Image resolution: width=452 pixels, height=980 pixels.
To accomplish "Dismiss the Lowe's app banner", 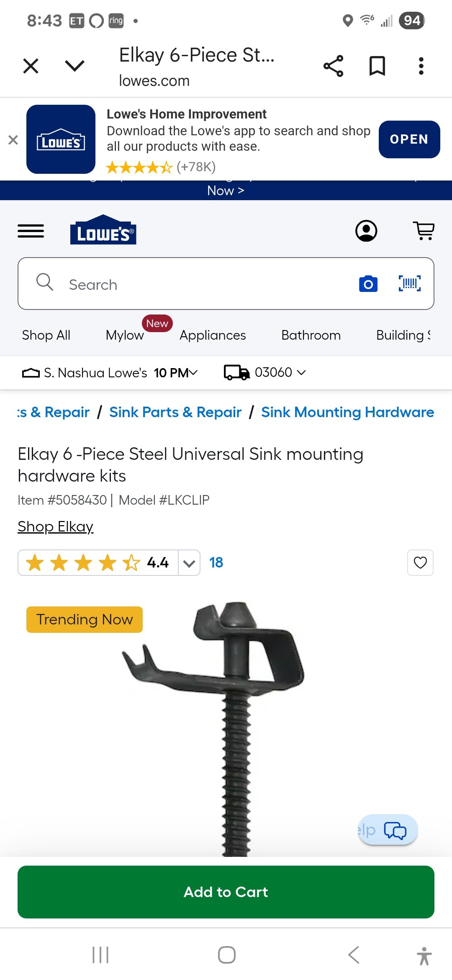I will click(x=13, y=140).
